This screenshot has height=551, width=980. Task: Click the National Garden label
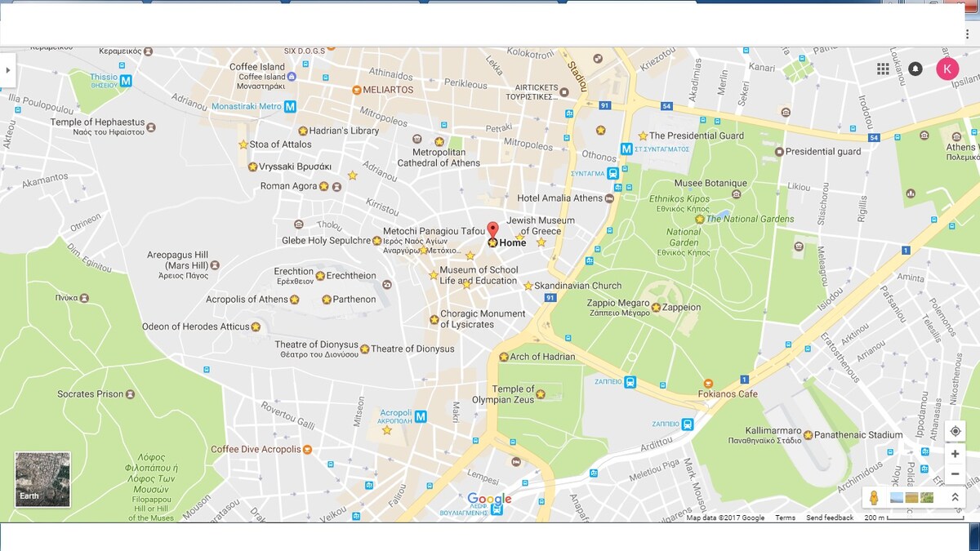(x=684, y=237)
